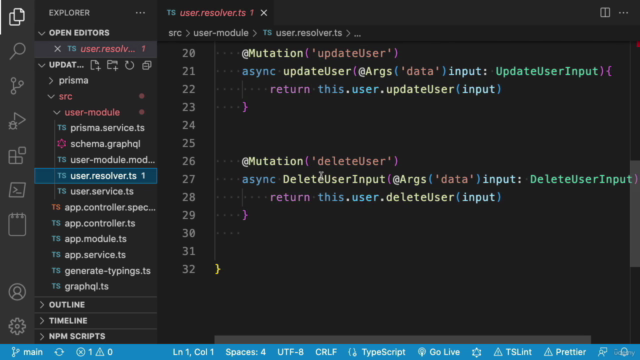Change file encoding UTF-8
Screen dimensions: 640x360
pos(290,352)
